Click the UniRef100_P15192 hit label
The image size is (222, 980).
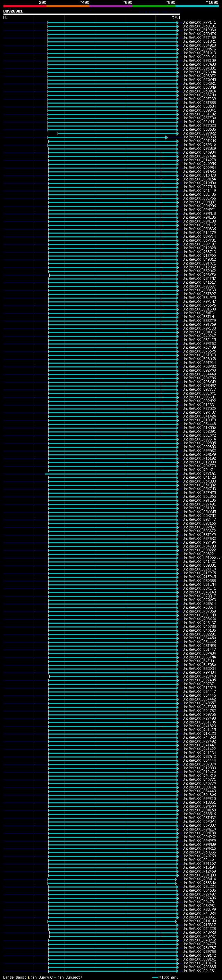point(199,458)
